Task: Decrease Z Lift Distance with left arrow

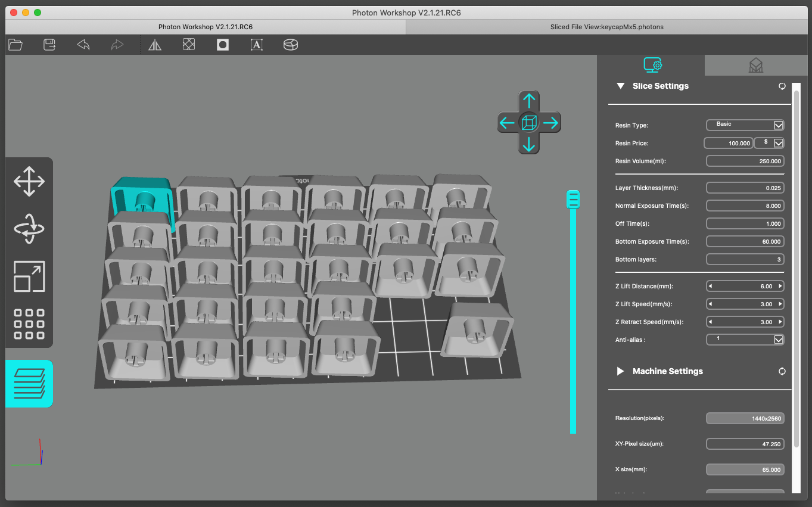Action: (710, 286)
